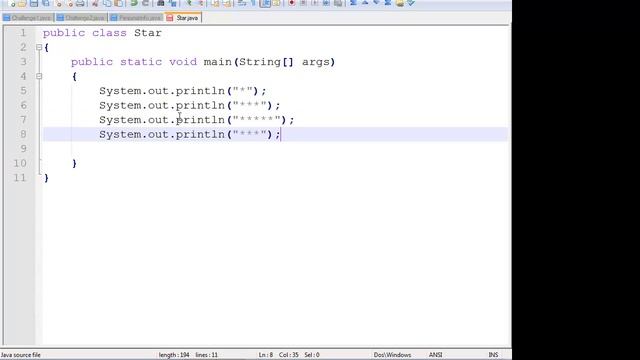Click the closing brace on line 11
The image size is (640, 360).
click(46, 178)
